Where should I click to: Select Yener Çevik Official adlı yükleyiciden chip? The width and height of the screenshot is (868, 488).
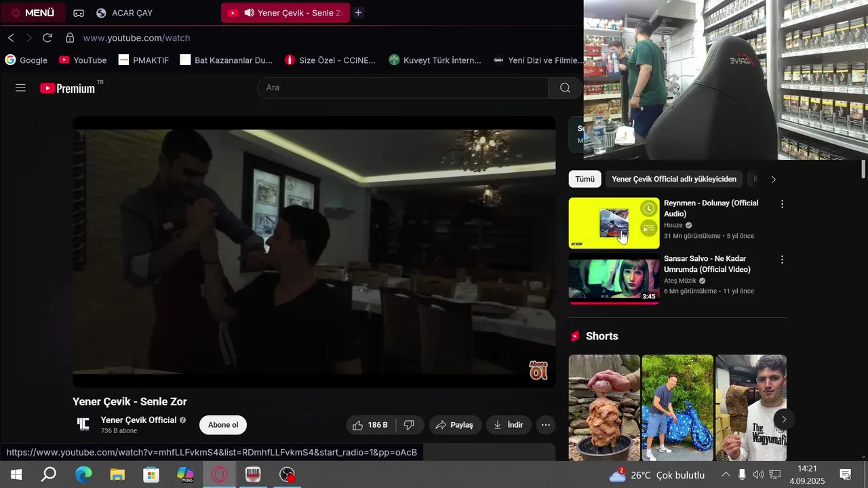674,179
